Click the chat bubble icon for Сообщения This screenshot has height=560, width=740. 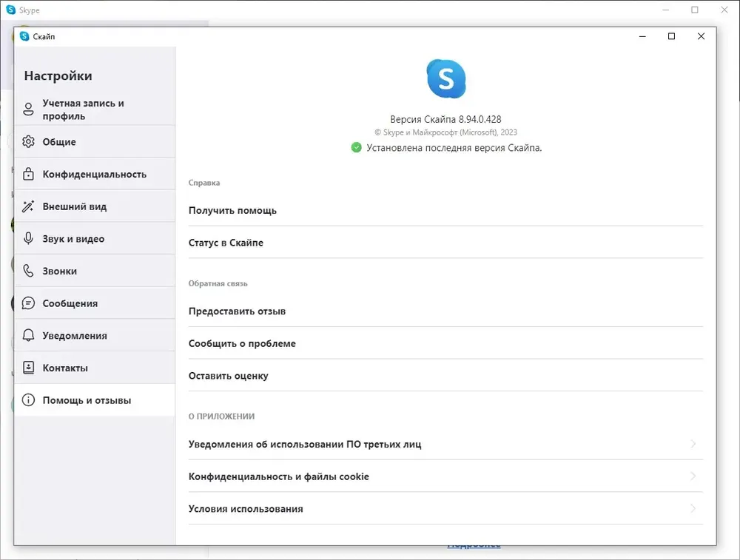(x=28, y=303)
